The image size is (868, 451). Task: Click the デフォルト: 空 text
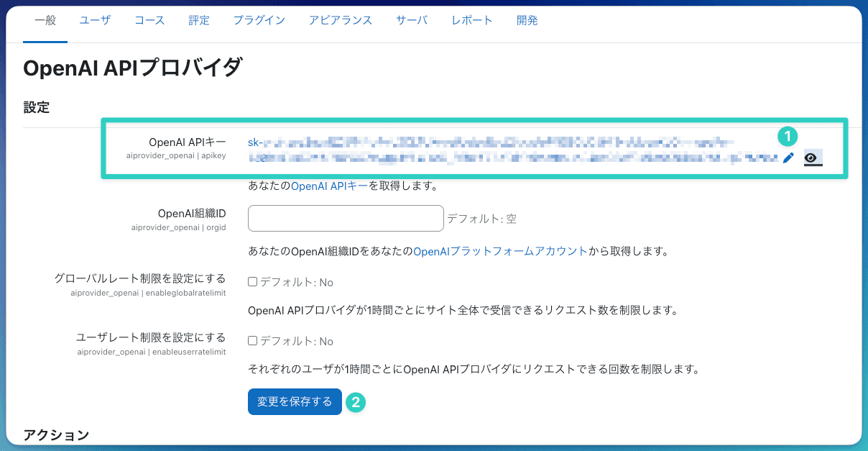click(481, 219)
